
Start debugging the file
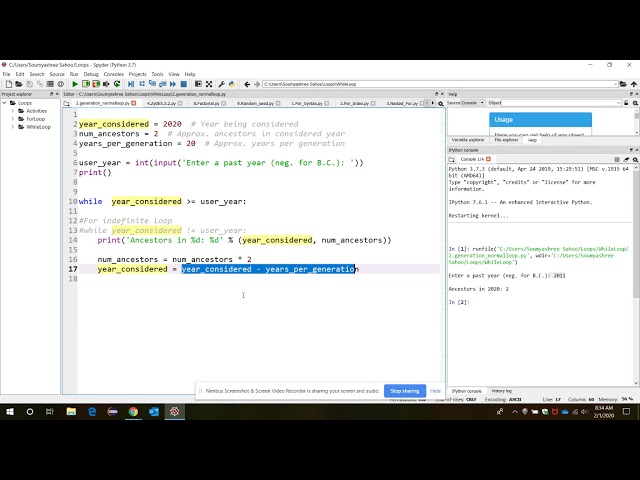[x=131, y=84]
